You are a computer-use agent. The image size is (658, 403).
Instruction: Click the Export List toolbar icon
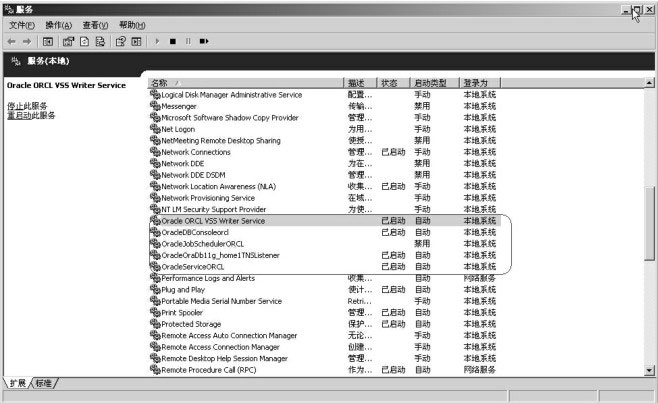pos(100,42)
